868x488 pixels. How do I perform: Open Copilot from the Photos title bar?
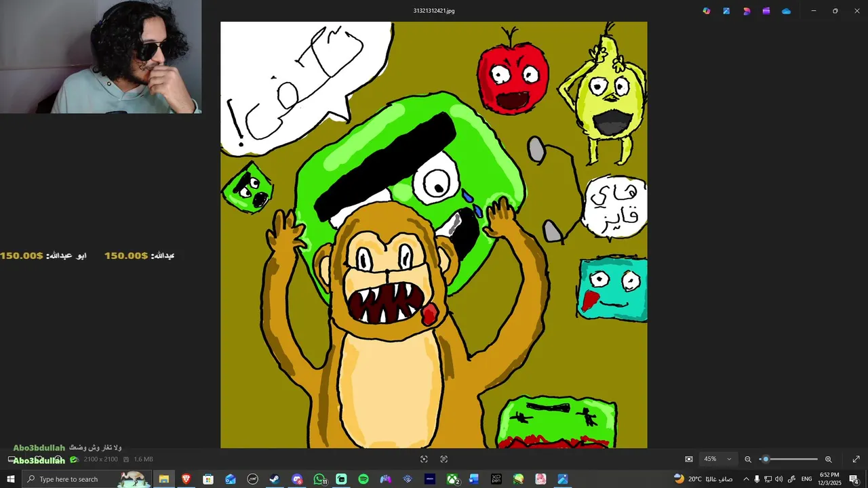tap(707, 11)
